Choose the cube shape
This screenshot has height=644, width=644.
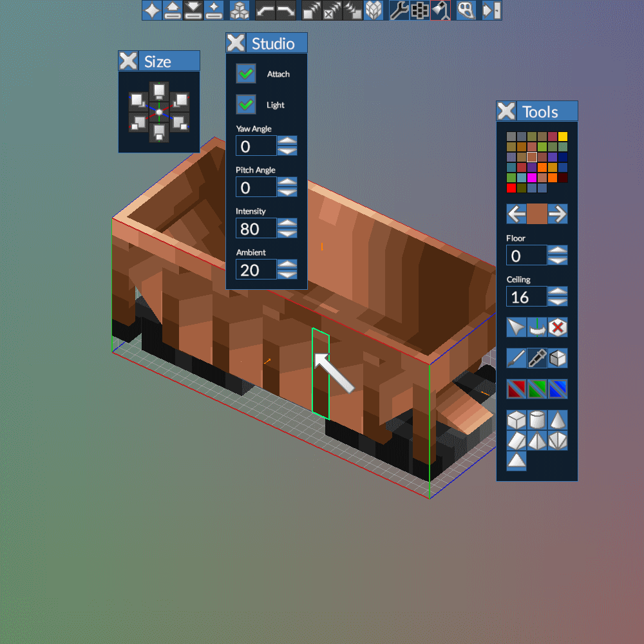coord(516,420)
